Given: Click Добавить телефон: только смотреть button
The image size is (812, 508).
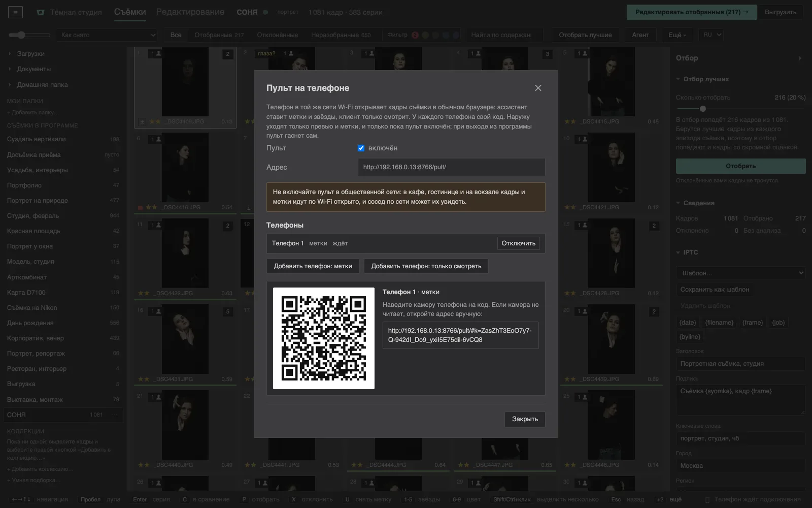Looking at the screenshot, I should pos(426,266).
